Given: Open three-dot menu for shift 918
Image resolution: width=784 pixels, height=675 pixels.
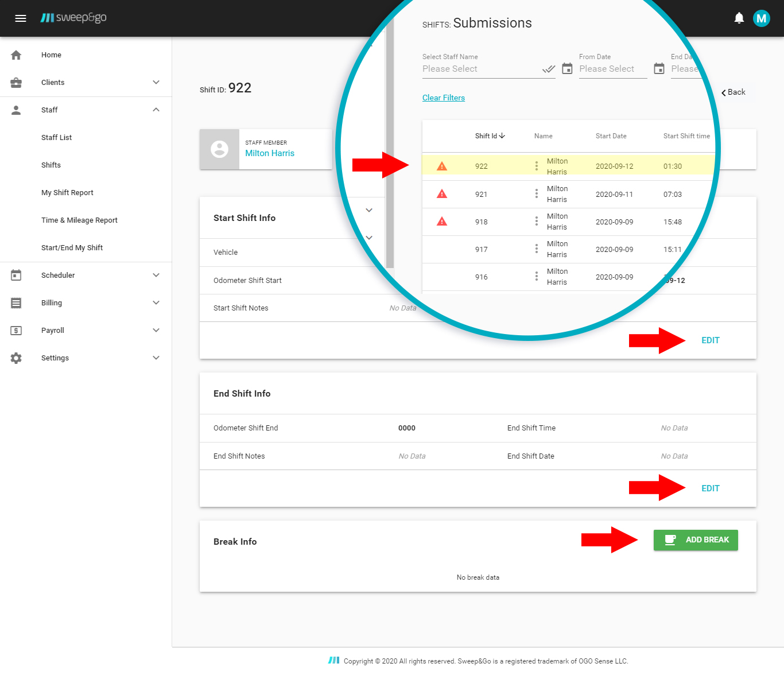Looking at the screenshot, I should click(537, 222).
